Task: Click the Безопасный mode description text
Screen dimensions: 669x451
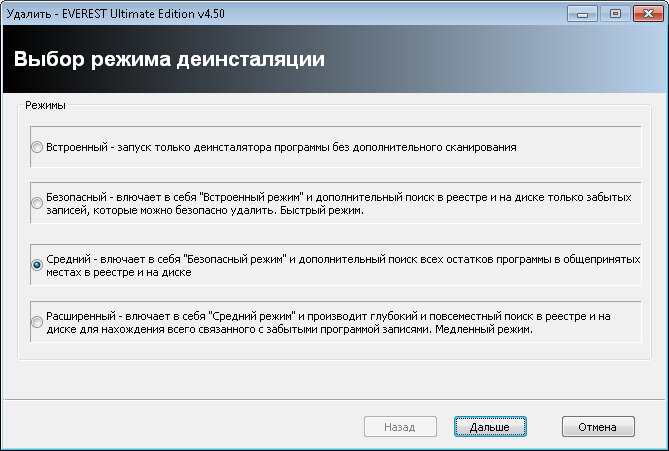Action: coord(339,204)
